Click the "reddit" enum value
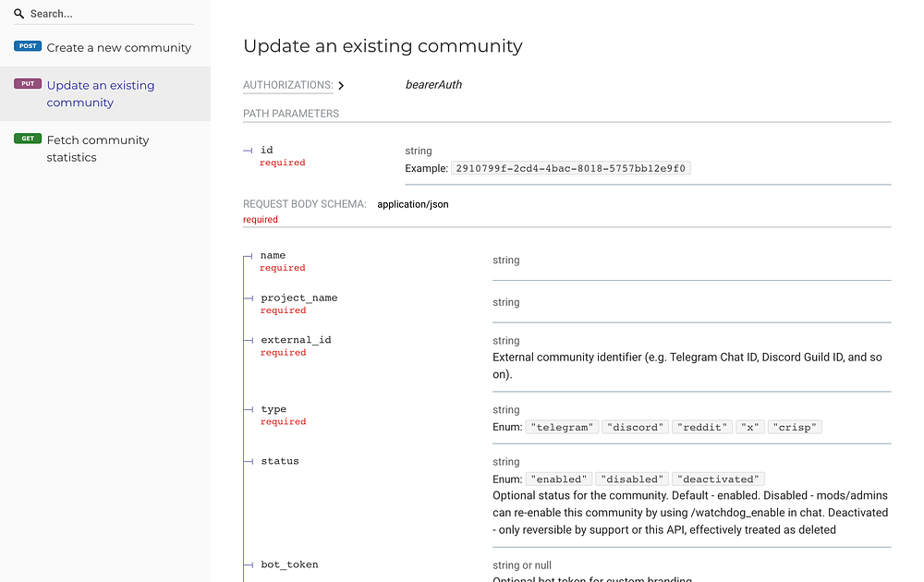Screen dimensions: 924x582 [x=702, y=428]
